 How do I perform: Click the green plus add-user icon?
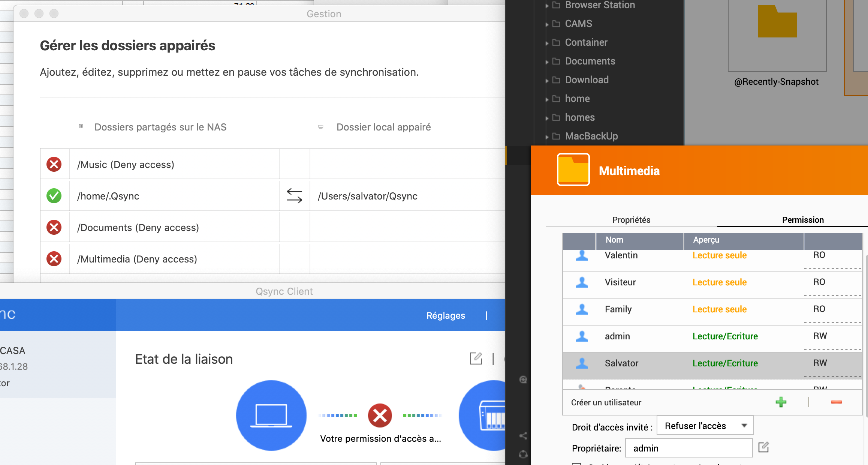point(781,402)
